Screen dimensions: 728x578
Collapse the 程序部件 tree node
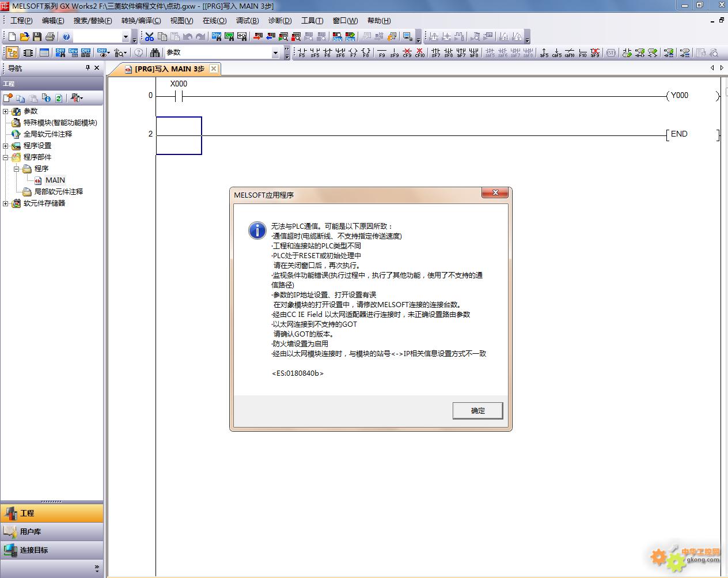[x=6, y=157]
